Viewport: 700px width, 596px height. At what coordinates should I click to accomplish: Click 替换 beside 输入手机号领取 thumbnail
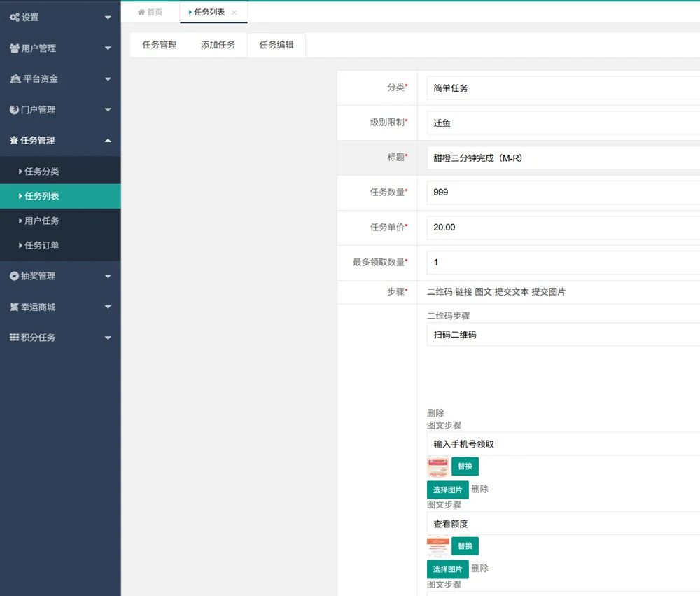coord(465,466)
